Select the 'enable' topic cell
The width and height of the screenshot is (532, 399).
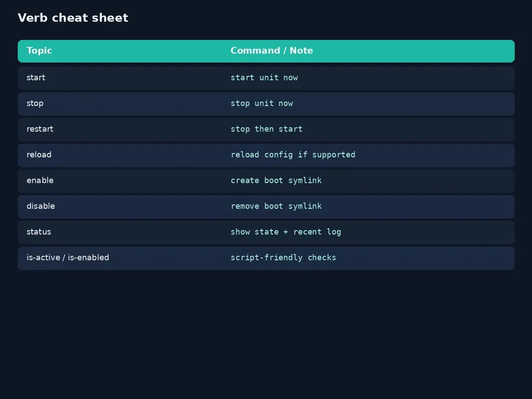pos(40,181)
